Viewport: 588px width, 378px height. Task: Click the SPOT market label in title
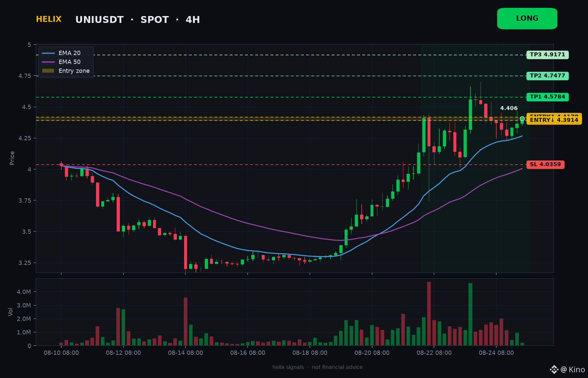[x=155, y=20]
